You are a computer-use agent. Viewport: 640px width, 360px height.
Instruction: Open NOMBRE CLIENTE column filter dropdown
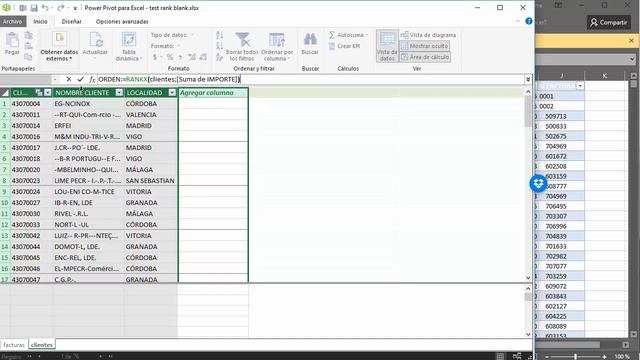point(119,93)
